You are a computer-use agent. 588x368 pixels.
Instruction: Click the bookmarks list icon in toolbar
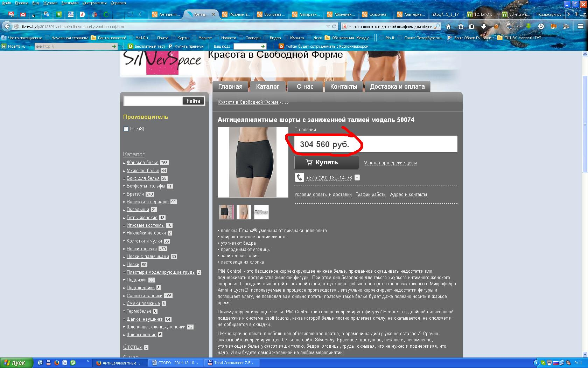[471, 26]
